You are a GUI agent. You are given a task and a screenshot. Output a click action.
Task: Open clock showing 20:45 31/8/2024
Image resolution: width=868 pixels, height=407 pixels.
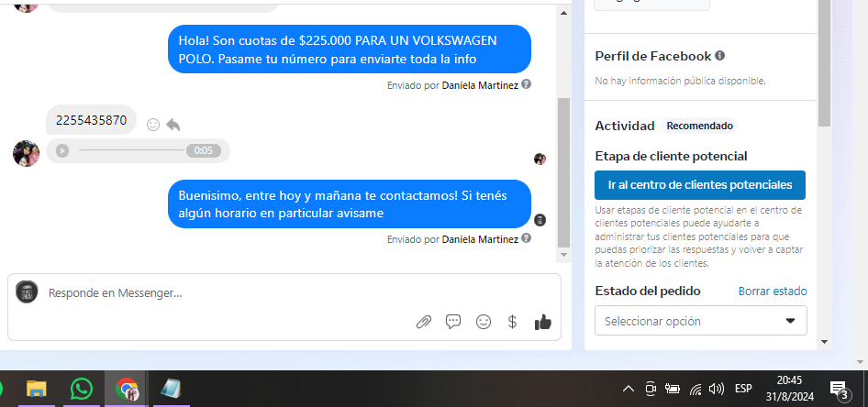(790, 389)
